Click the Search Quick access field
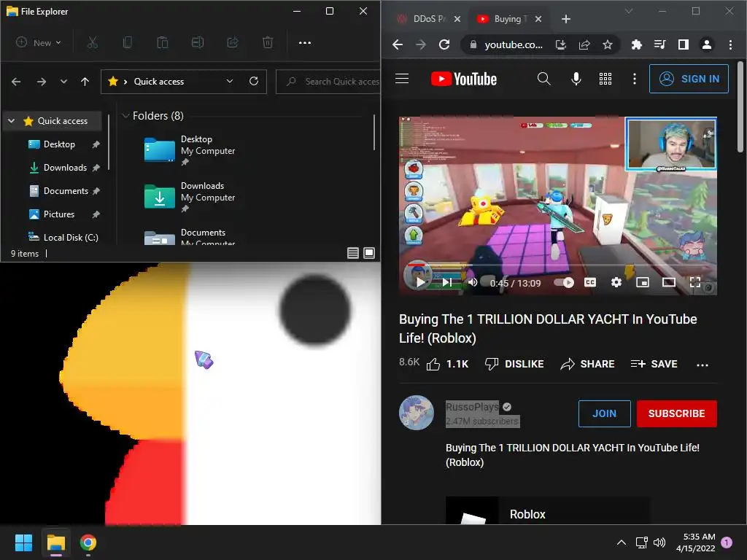Image resolution: width=747 pixels, height=560 pixels. [328, 82]
